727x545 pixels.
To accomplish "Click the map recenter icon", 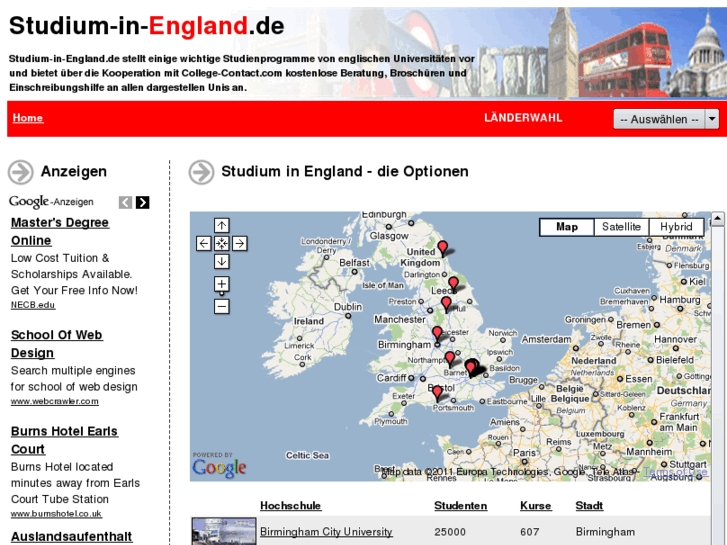I will pyautogui.click(x=222, y=244).
